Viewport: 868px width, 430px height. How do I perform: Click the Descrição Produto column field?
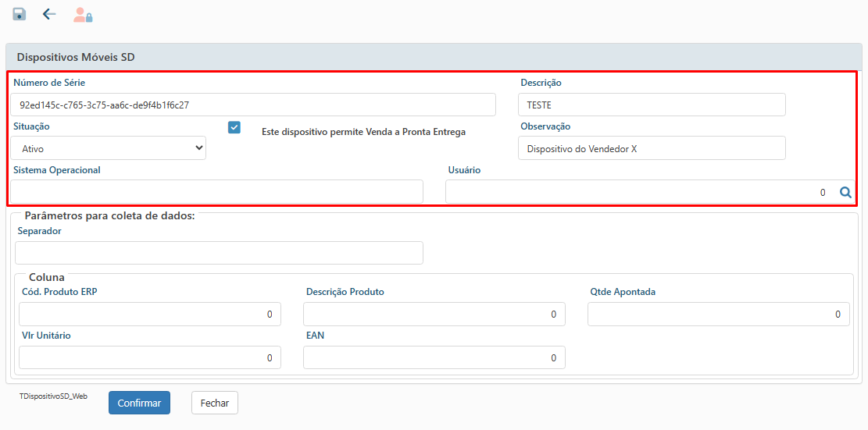[x=434, y=314]
